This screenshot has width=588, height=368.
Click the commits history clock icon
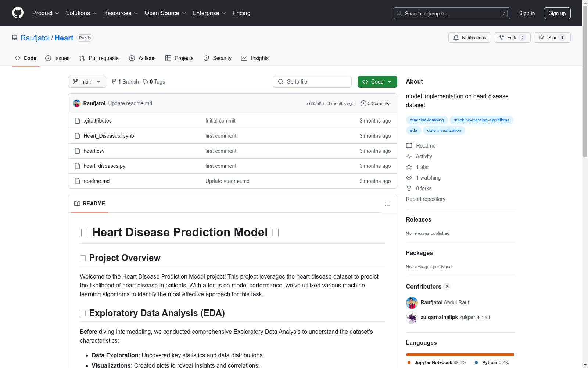click(x=363, y=103)
